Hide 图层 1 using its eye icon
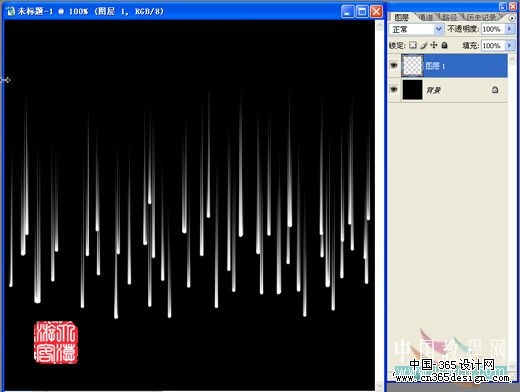Image resolution: width=520 pixels, height=392 pixels. 394,65
